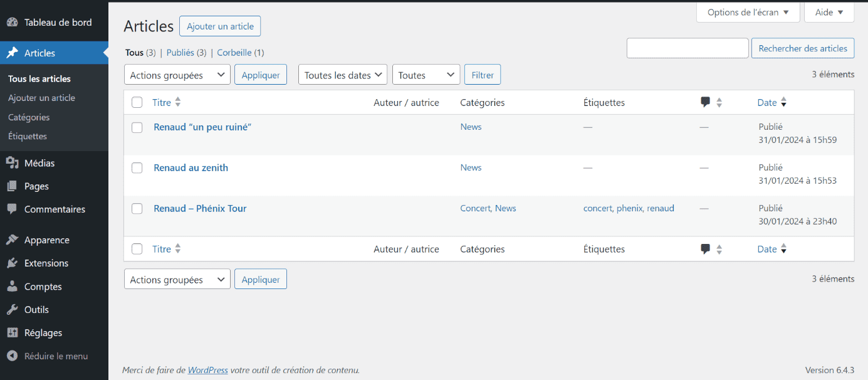Open the bottom Actions groupées dropdown
Viewport: 868px width, 380px height.
tap(177, 279)
